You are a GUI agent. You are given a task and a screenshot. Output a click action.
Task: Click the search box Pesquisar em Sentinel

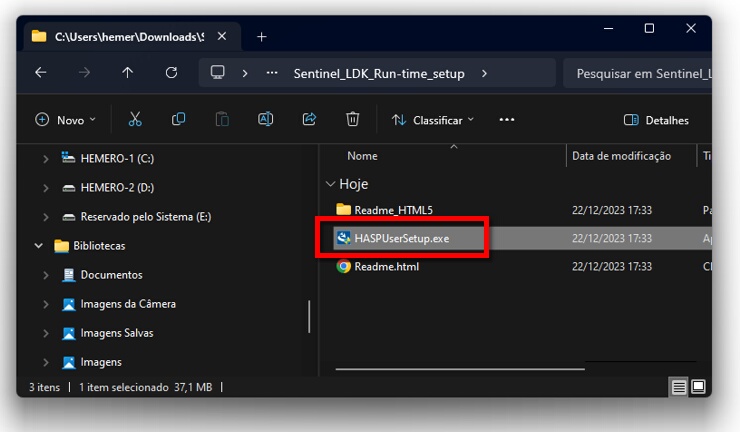(x=637, y=73)
